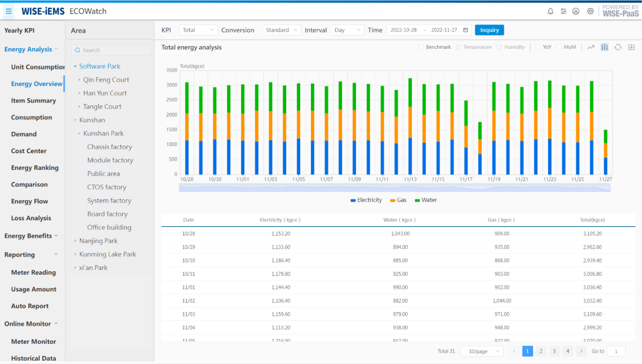Go to page 3
The height and width of the screenshot is (364, 642).
coord(554,351)
